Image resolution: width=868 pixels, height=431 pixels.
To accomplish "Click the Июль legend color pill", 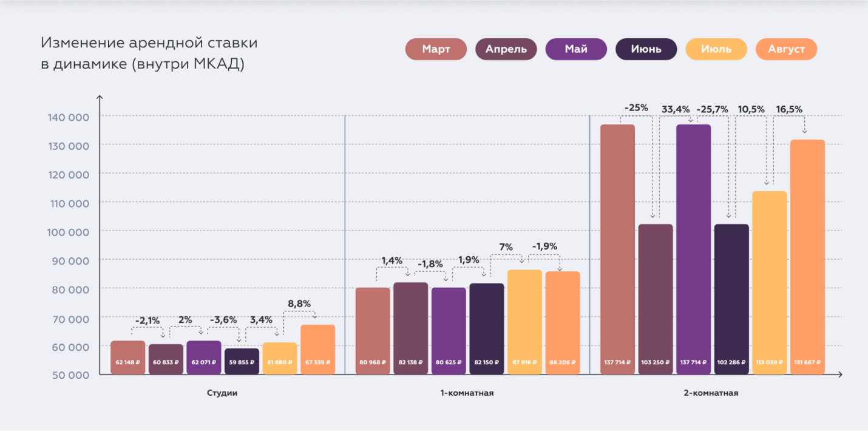I will click(716, 49).
